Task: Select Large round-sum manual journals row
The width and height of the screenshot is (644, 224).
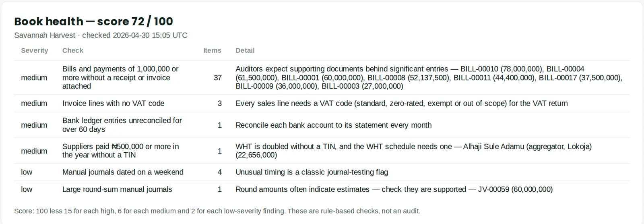Action: tap(322, 189)
